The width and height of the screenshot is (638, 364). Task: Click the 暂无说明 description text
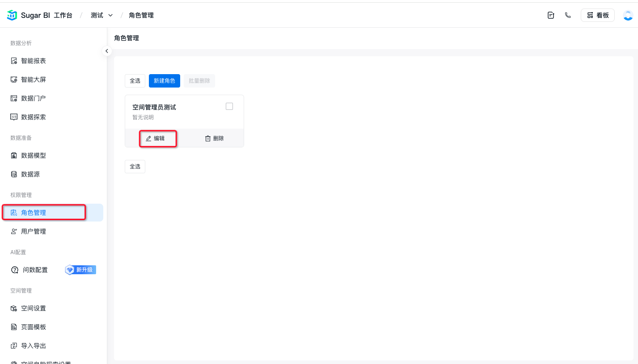[143, 117]
